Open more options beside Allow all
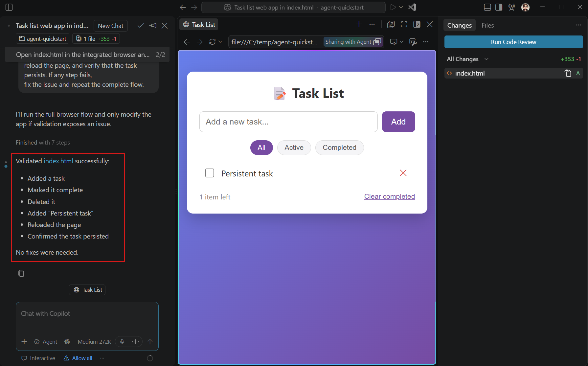 click(102, 358)
